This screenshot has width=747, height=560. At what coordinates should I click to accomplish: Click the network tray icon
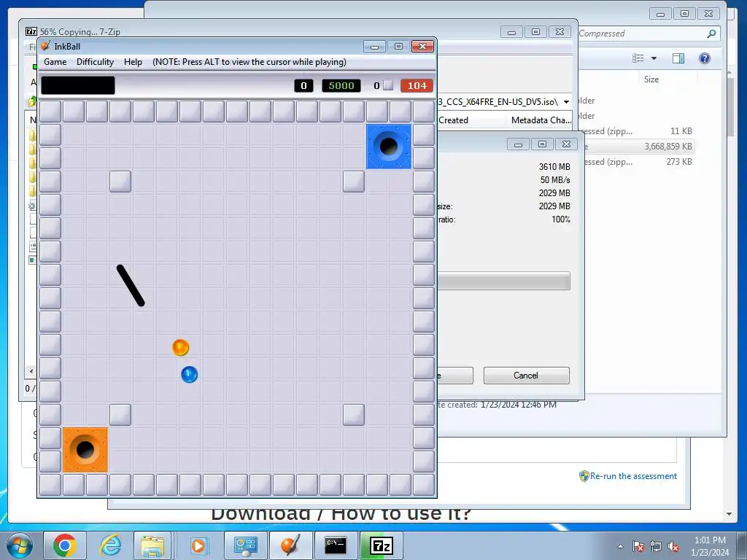pyautogui.click(x=656, y=546)
